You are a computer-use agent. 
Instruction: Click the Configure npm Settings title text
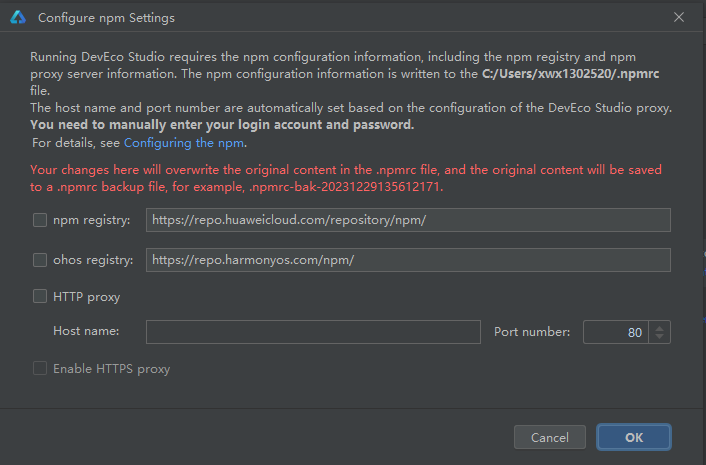coord(106,18)
